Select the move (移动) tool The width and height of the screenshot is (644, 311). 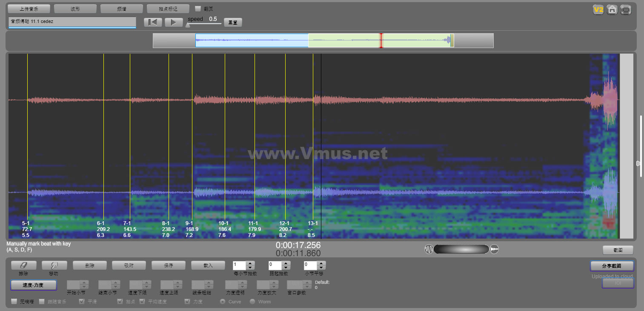(54, 265)
